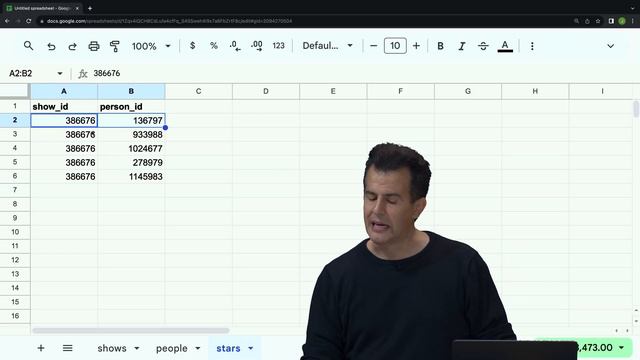Image resolution: width=640 pixels, height=360 pixels.
Task: Close the Untitled spreadsheet browser tab
Action: (77, 8)
